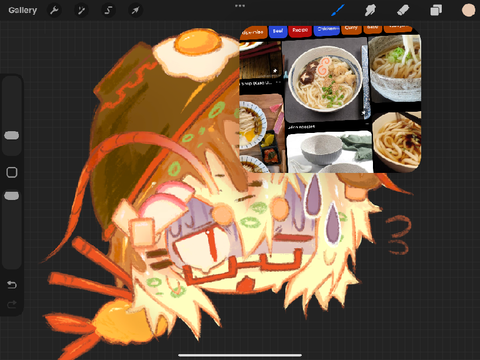Undo the last stroke with sidebar arrow
This screenshot has height=360, width=480.
coord(12,285)
